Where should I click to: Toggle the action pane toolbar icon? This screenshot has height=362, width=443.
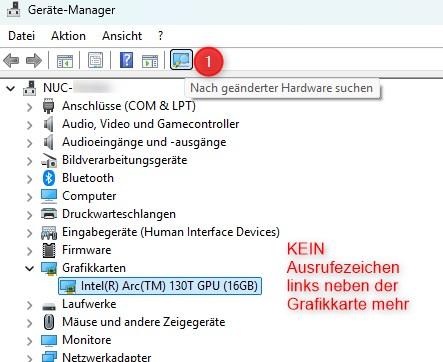point(150,61)
